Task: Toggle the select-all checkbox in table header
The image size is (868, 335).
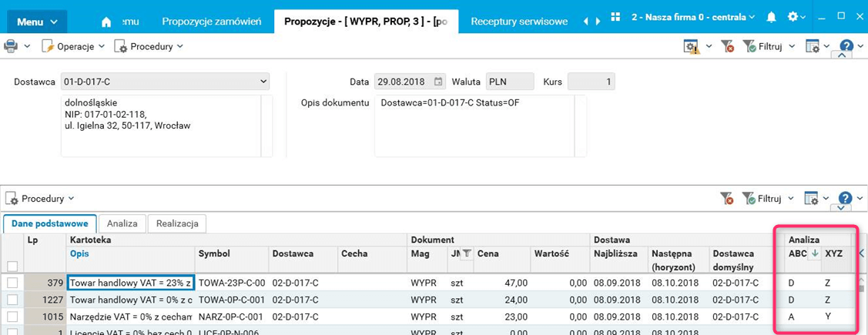Action: [x=12, y=266]
